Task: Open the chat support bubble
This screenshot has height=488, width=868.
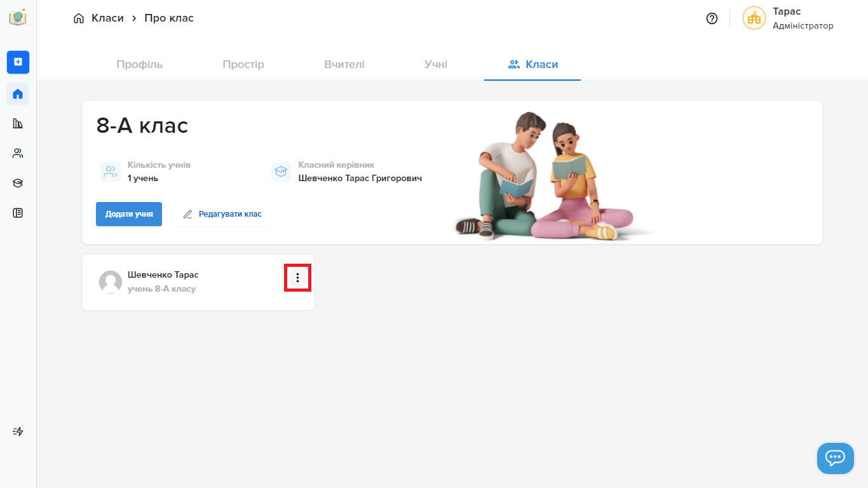Action: pos(835,458)
